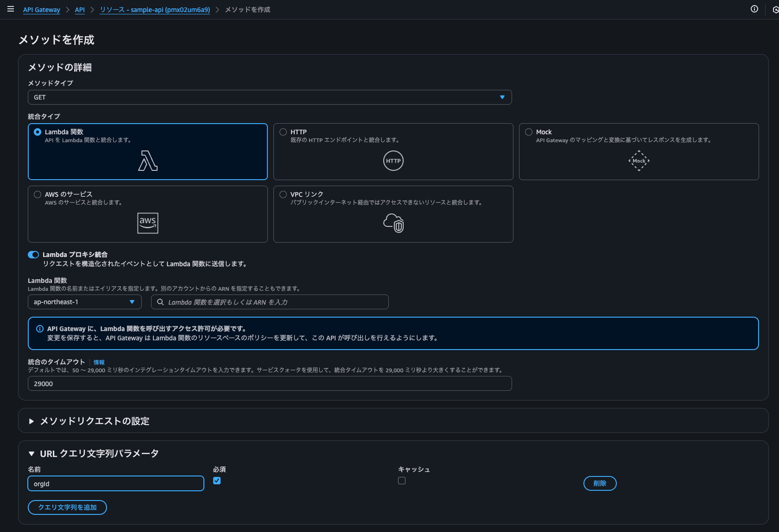779x532 pixels.
Task: Open the hamburger navigation menu
Action: [10, 8]
